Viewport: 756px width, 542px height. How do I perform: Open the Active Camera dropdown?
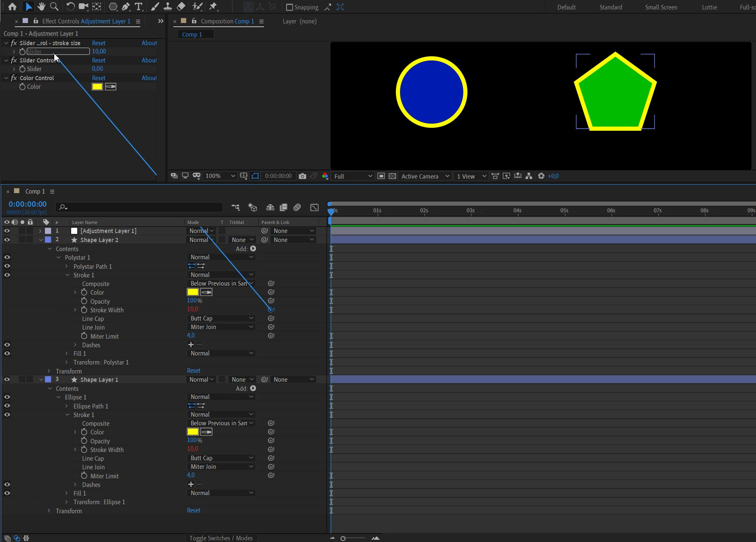click(x=425, y=176)
